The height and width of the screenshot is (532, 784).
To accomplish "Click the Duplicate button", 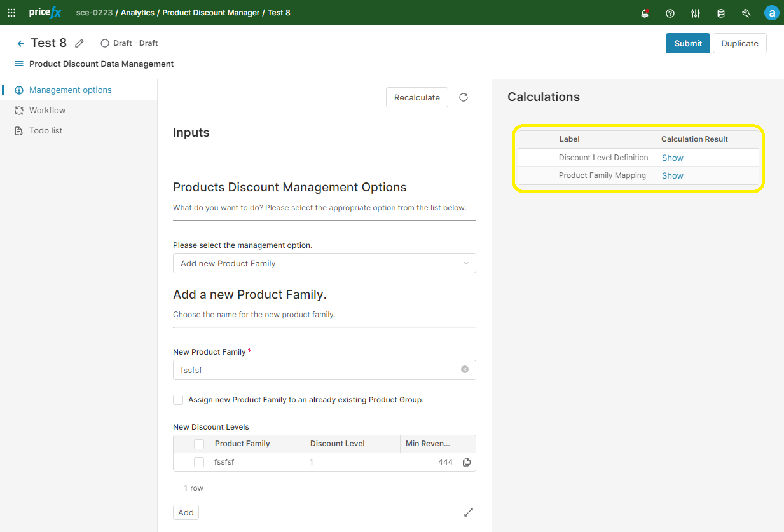I will coord(739,43).
